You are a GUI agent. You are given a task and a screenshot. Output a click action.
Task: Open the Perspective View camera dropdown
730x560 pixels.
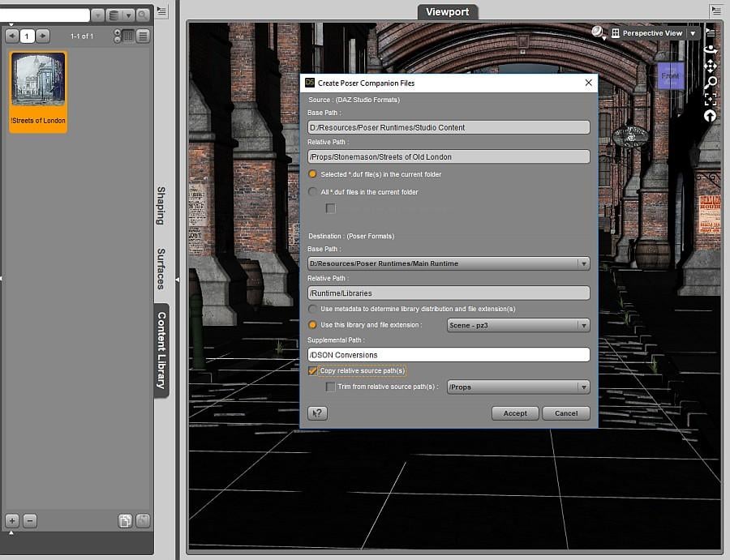point(693,33)
